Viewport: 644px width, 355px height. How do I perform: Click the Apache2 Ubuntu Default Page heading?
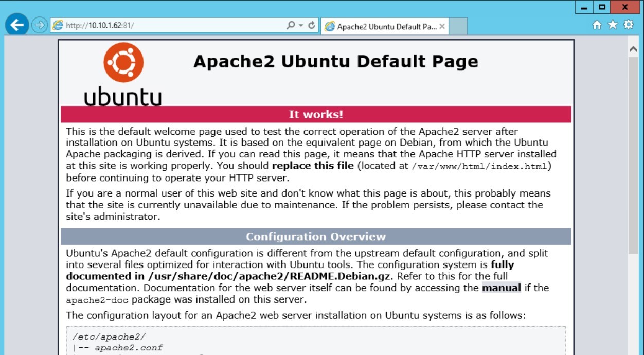coord(335,62)
